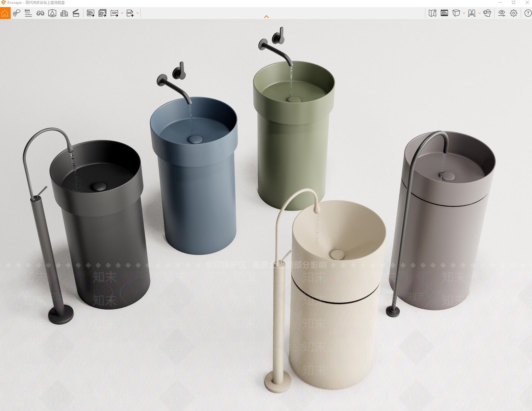Export 360° panorama icon
Screen dimensions: 532x411
[114, 13]
